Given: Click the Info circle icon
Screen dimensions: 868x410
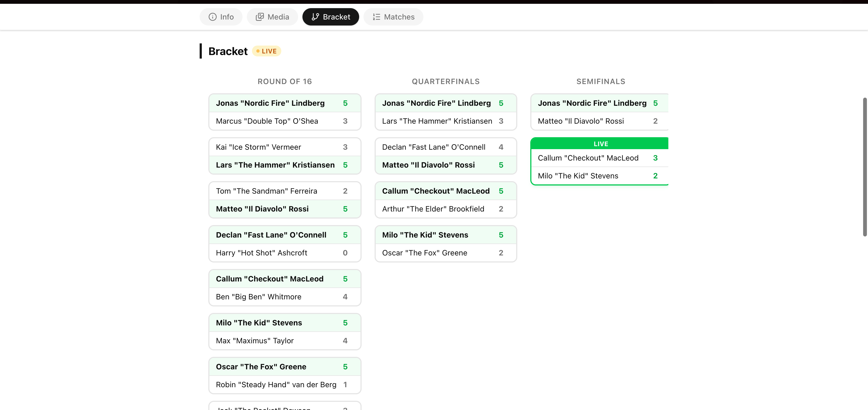Looking at the screenshot, I should (212, 17).
